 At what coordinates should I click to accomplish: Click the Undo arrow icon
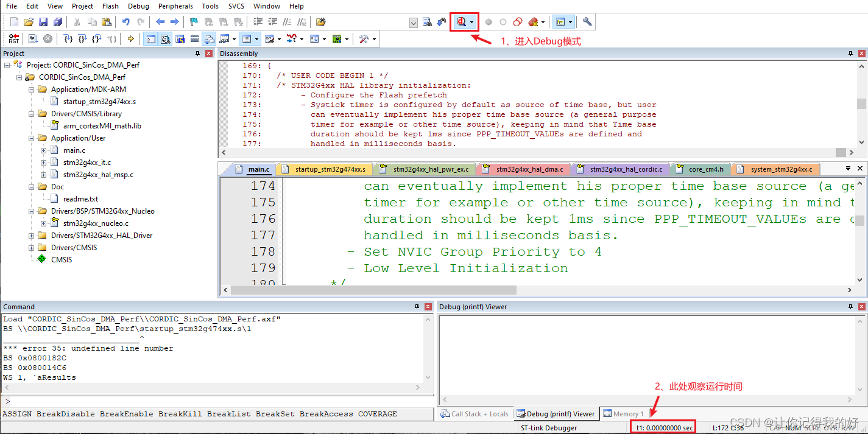pyautogui.click(x=125, y=22)
